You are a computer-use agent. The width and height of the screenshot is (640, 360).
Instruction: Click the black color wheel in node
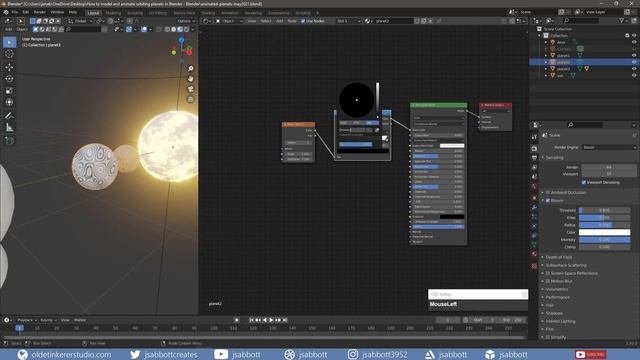(357, 100)
